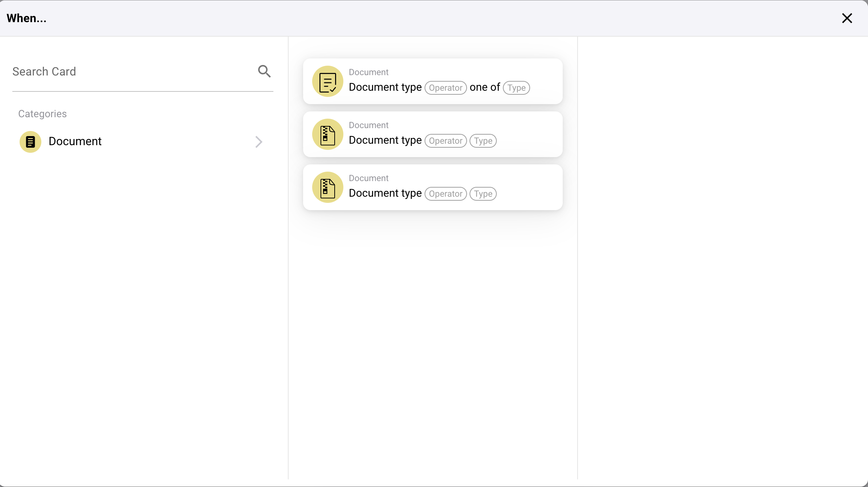This screenshot has height=487, width=868.
Task: Click the yellow Document category icon
Action: click(30, 142)
